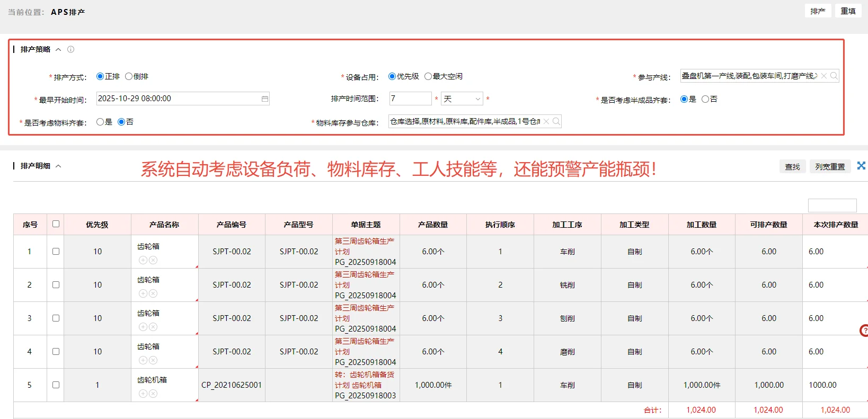Click the remove icon in row 2 齿轮箱
This screenshot has width=868, height=419.
[153, 293]
